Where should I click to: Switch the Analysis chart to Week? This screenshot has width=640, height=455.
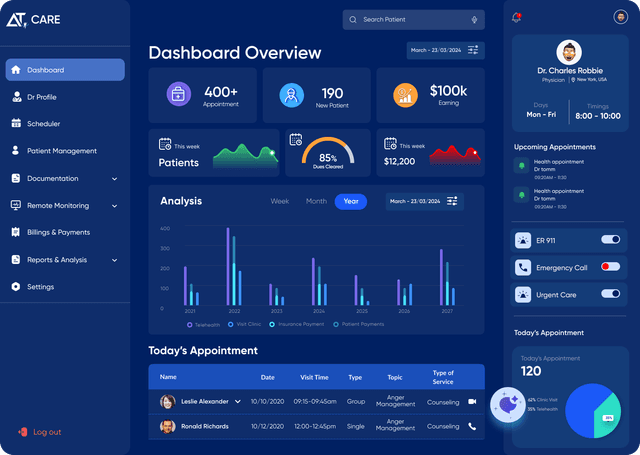pos(280,201)
